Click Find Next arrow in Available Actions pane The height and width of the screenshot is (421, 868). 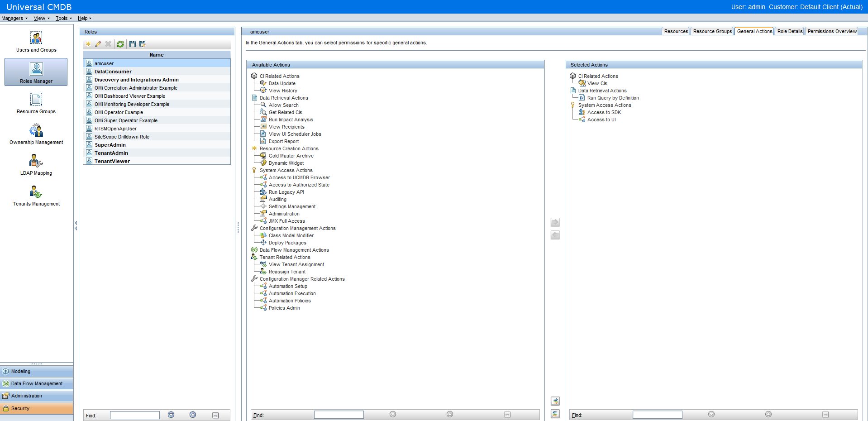393,414
